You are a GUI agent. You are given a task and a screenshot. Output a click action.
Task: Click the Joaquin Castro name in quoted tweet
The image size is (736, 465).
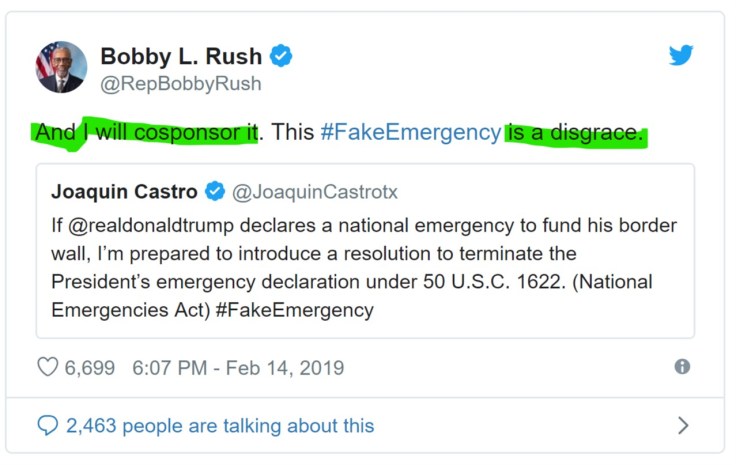(124, 191)
